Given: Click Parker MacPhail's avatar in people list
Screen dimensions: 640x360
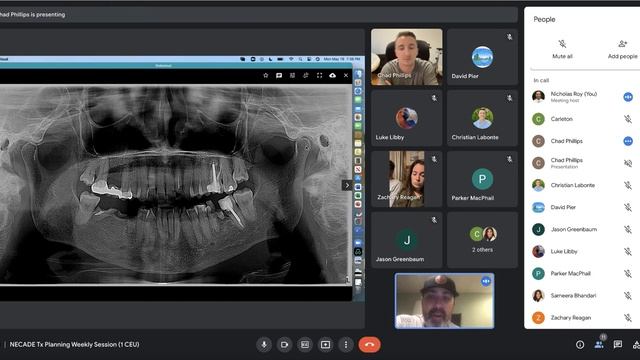Looking at the screenshot, I should pyautogui.click(x=538, y=273).
